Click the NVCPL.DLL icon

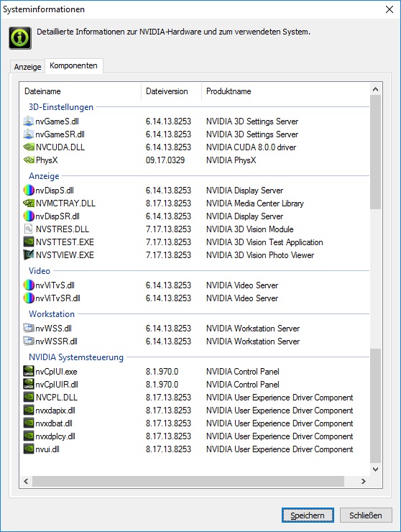pyautogui.click(x=29, y=397)
